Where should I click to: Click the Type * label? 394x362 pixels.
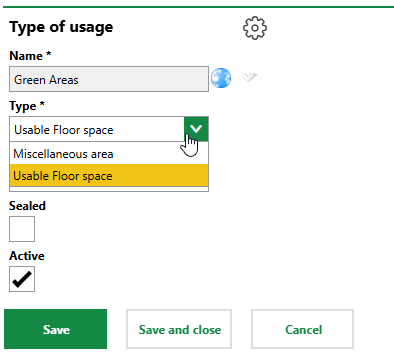27,106
